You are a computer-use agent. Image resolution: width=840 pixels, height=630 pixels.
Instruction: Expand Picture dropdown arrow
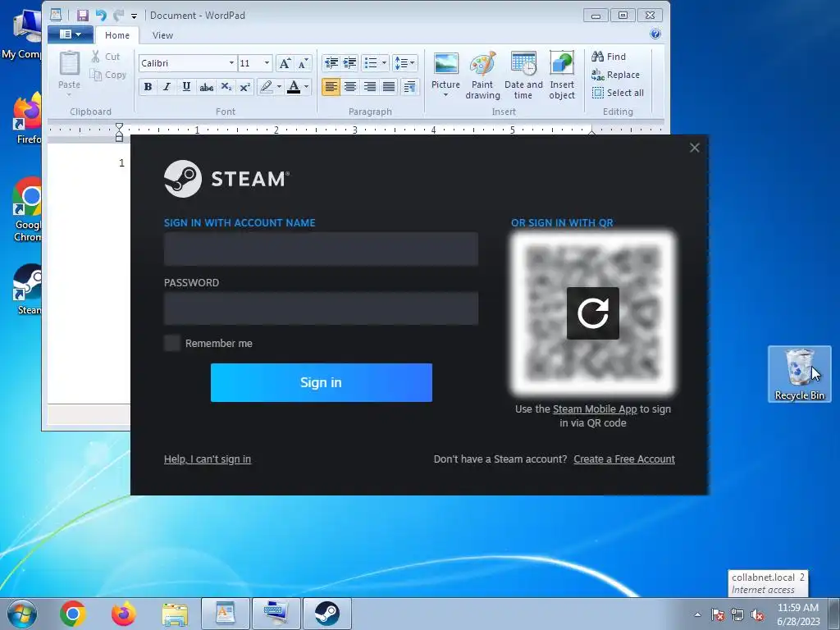click(445, 95)
